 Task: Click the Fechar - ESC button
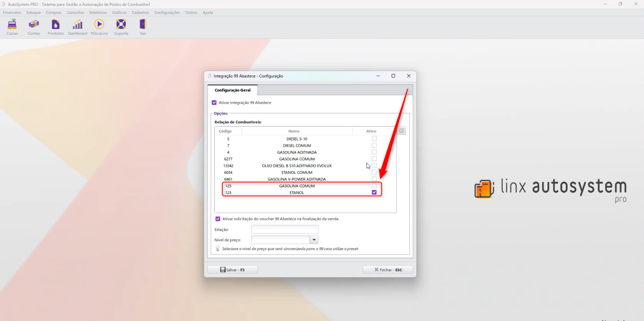coord(388,270)
